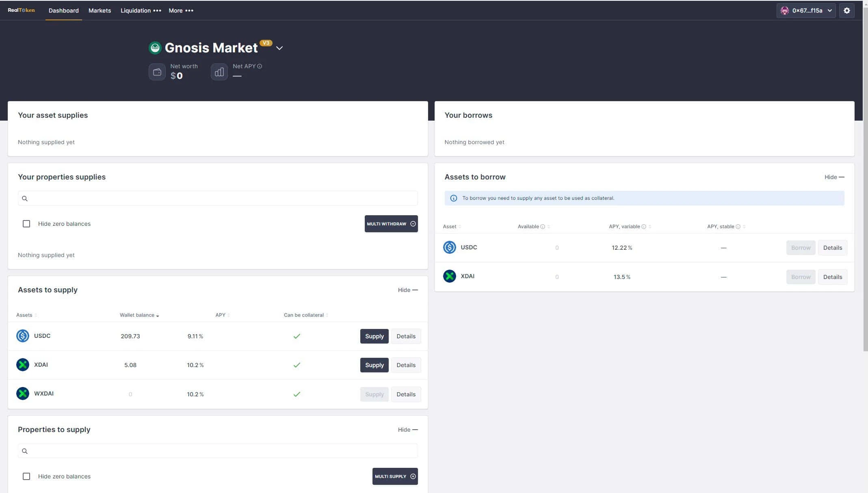Enable Hide zero balances under properties supplies

pos(26,224)
